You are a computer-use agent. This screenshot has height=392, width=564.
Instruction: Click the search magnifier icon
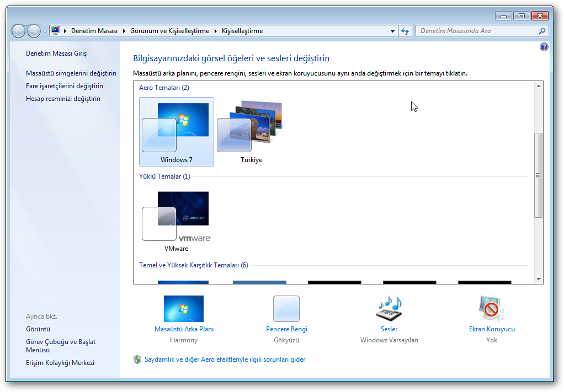click(x=542, y=31)
